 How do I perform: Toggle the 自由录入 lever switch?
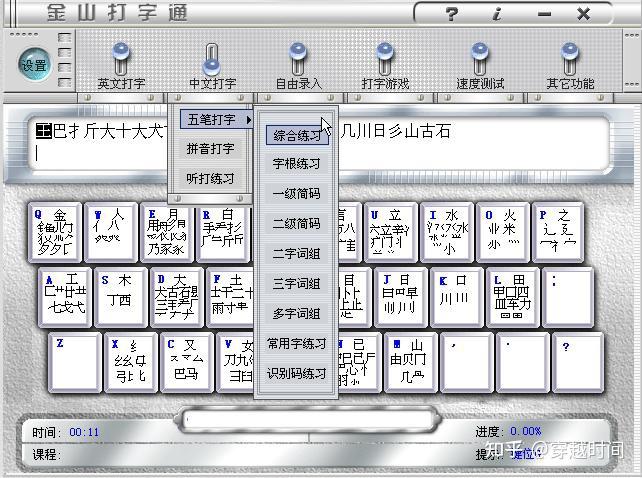coord(298,59)
